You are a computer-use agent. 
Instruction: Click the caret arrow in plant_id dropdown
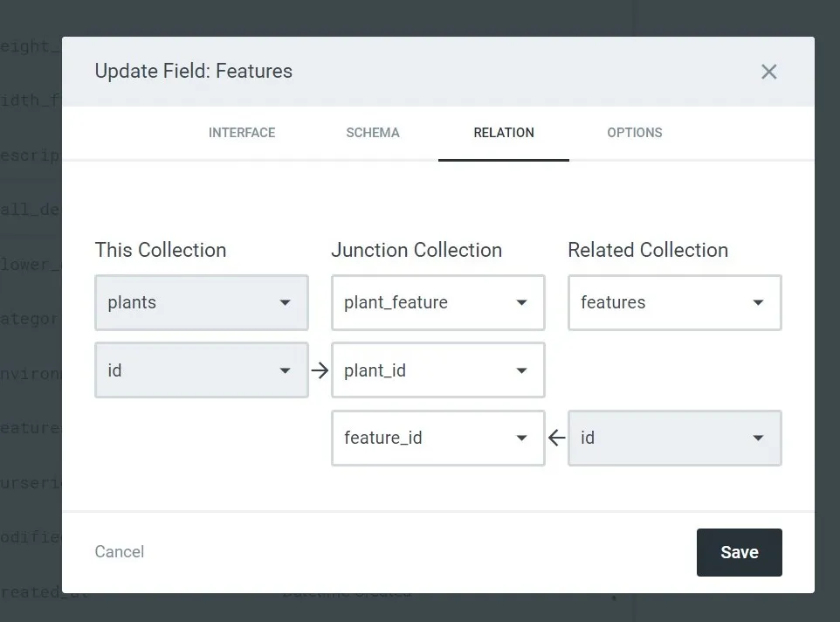pos(521,370)
